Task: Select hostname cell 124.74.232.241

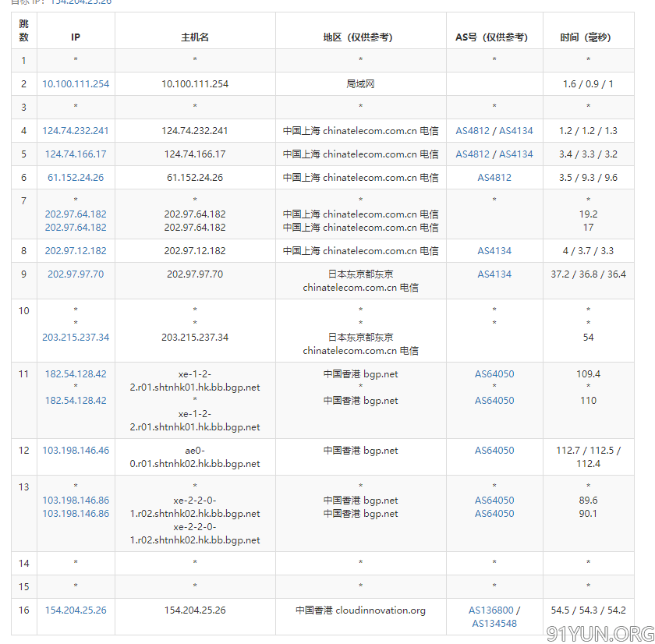Action: [195, 131]
